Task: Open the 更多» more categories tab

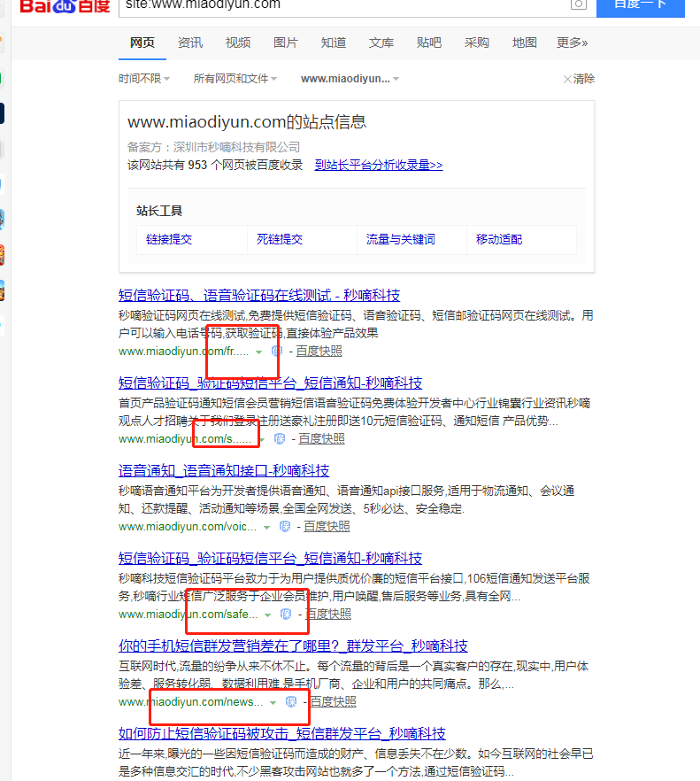Action: (x=572, y=43)
